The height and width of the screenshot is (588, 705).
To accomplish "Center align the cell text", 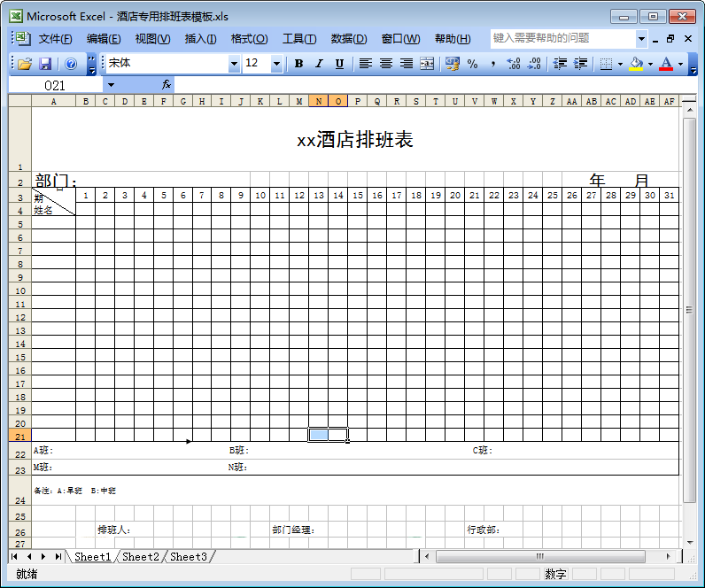I will (x=386, y=64).
